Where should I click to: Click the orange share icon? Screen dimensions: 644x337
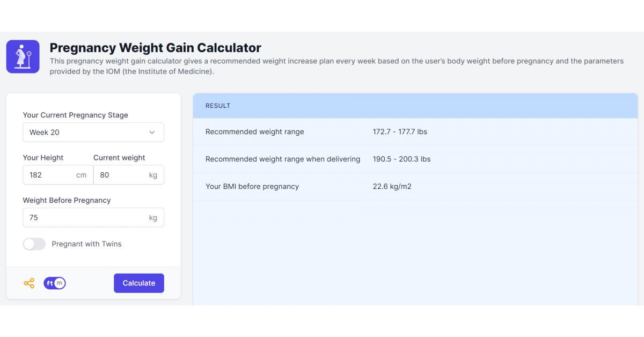(x=29, y=283)
